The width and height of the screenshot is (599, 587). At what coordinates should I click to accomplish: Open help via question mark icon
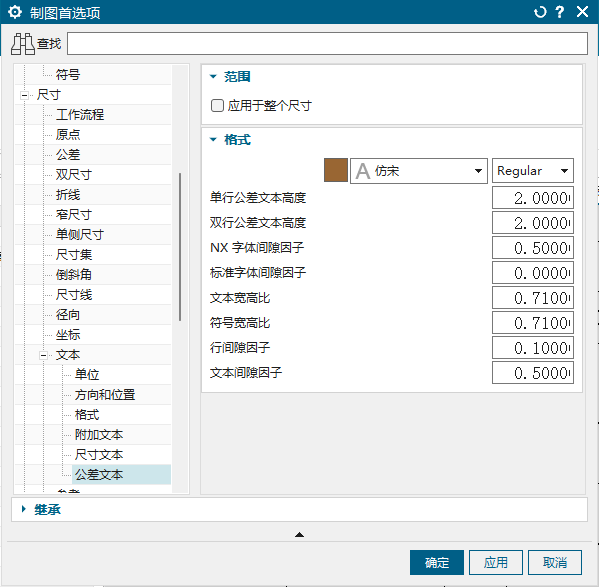560,12
